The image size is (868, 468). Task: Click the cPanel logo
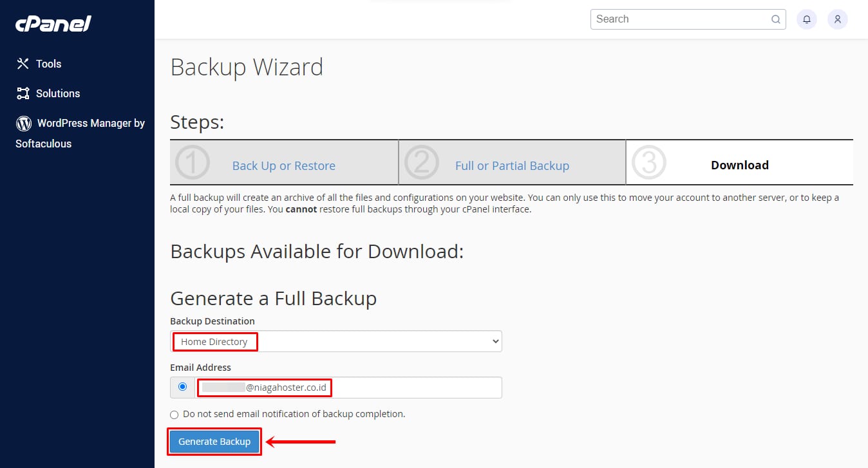[53, 24]
